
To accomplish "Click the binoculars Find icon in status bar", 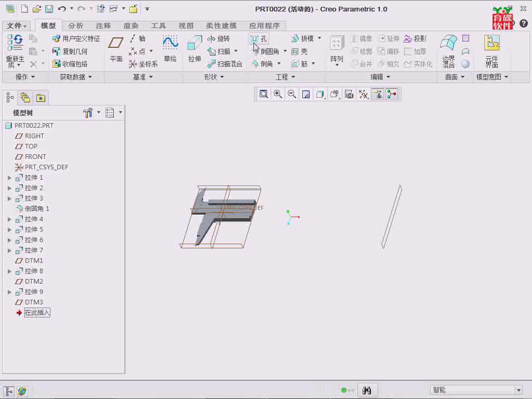I will [367, 390].
